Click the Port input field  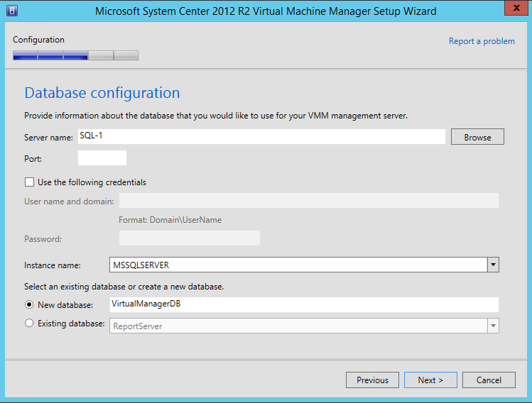102,158
